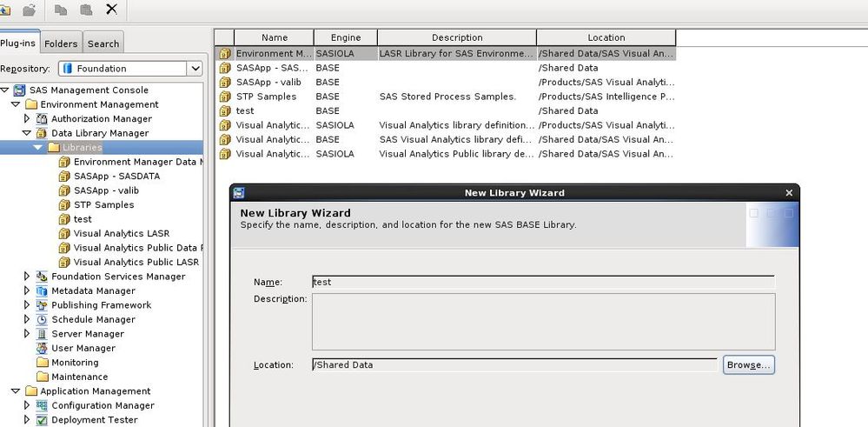Click the Schedule Manager clock icon

click(42, 319)
